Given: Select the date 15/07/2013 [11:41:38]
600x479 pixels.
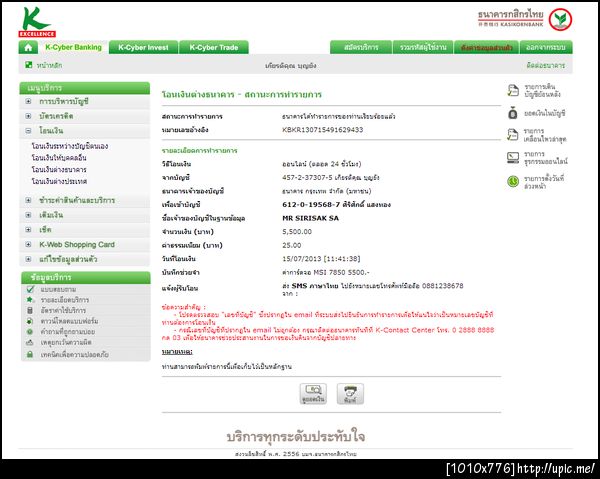Looking at the screenshot, I should [321, 259].
